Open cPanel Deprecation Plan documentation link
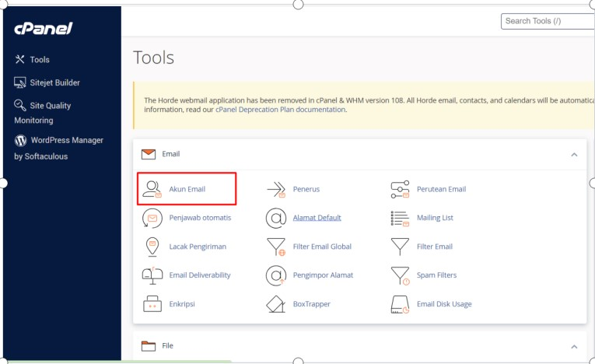Viewport: 595px width, 364px height. click(281, 110)
